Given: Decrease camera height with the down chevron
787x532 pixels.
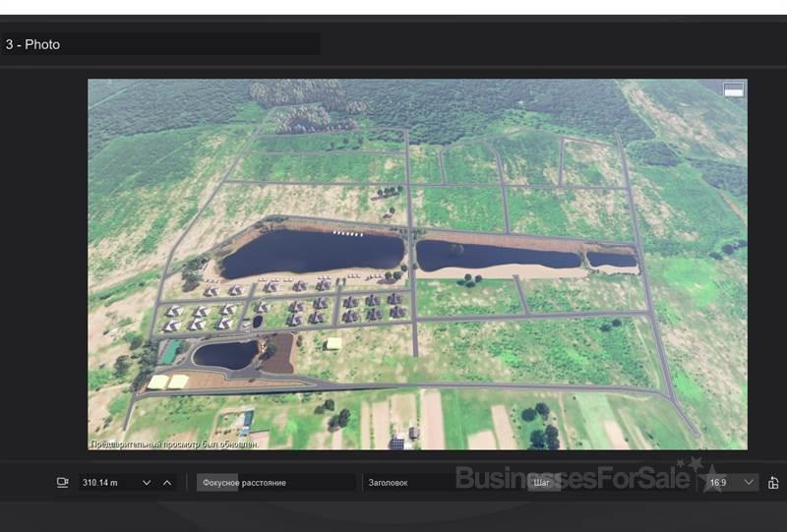Looking at the screenshot, I should 148,483.
